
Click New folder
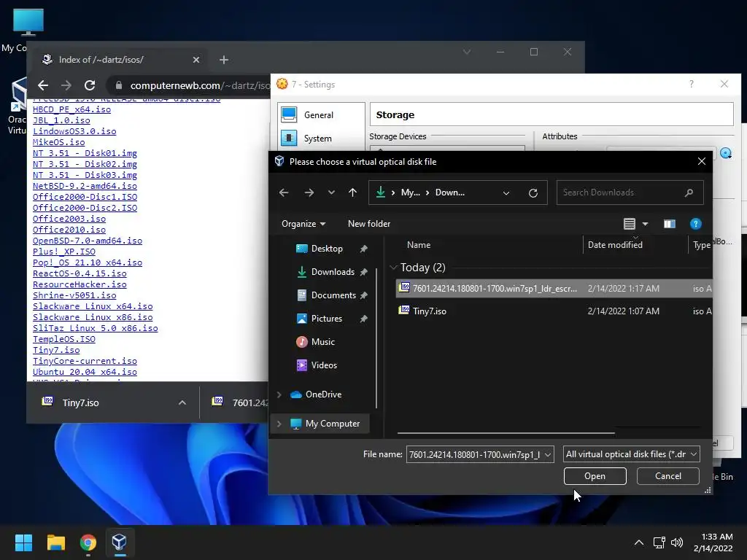[368, 223]
